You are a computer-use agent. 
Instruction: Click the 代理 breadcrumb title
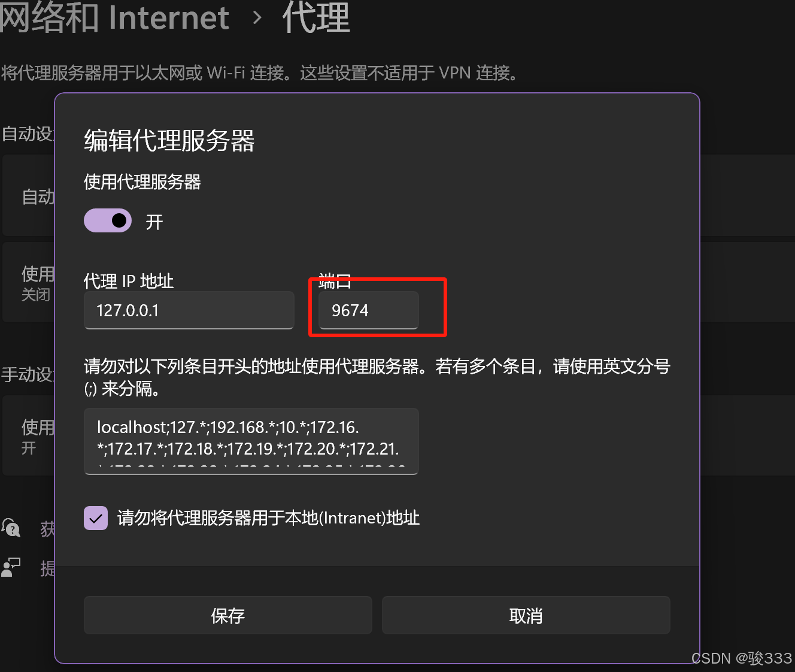point(316,17)
